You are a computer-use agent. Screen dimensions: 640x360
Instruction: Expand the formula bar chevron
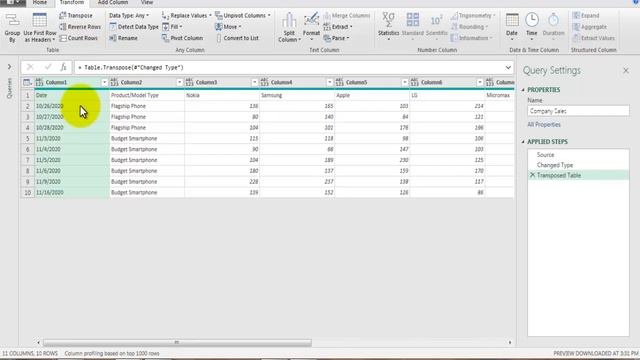[508, 67]
